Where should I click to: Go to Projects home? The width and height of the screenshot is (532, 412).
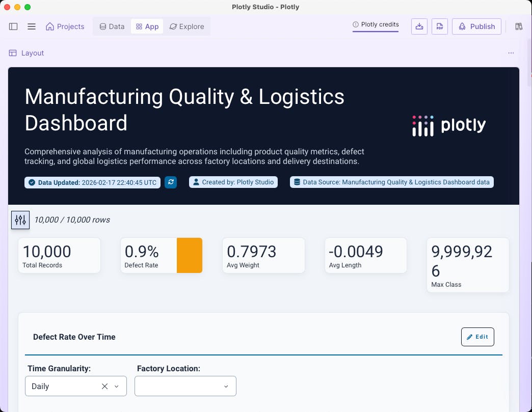[65, 26]
